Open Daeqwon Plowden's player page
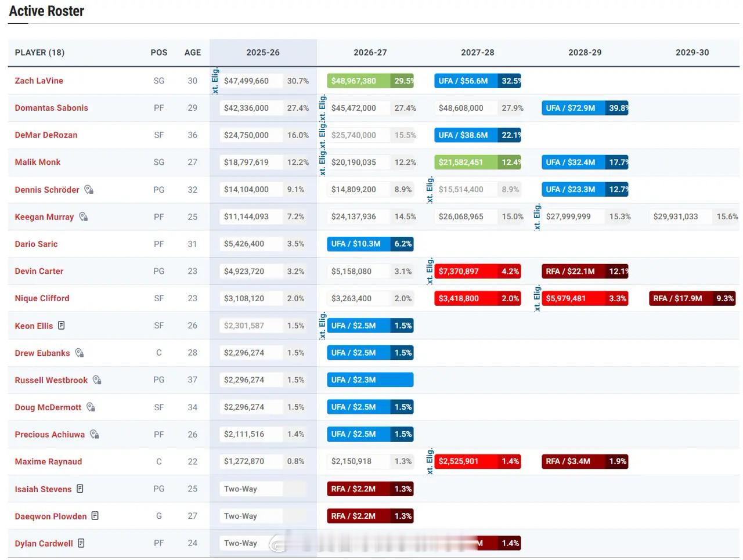743x560 pixels. [x=51, y=516]
